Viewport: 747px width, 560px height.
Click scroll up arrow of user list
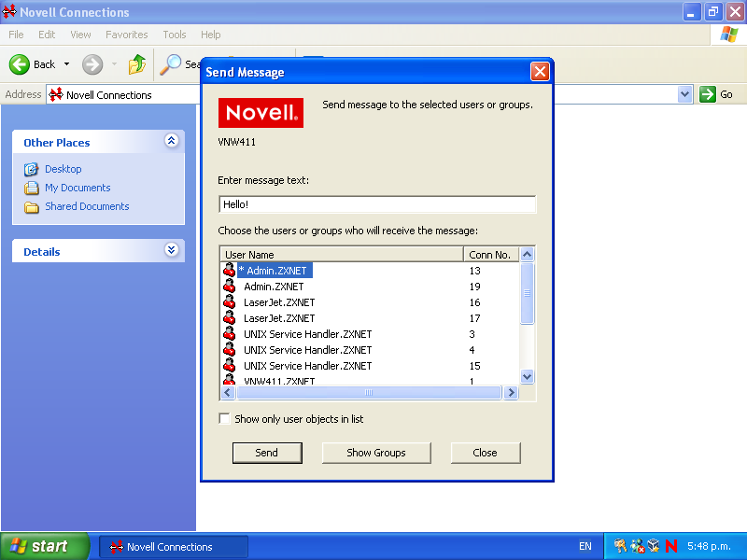(527, 254)
